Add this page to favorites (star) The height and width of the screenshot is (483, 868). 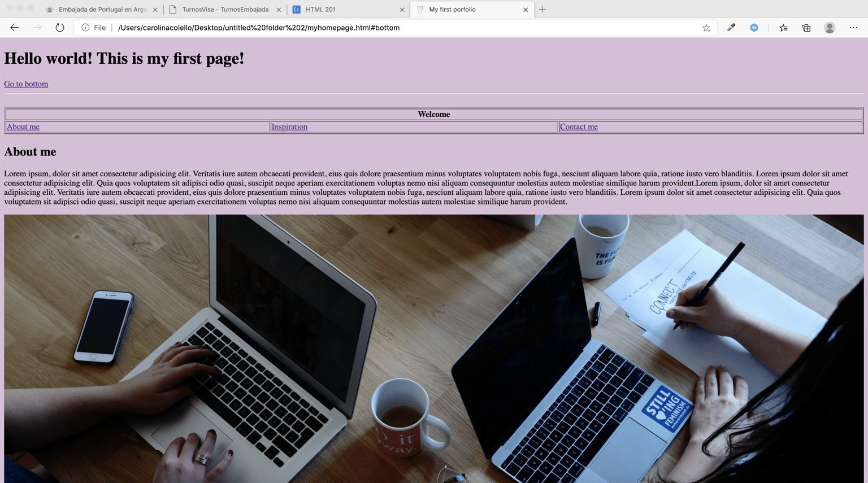pyautogui.click(x=706, y=28)
